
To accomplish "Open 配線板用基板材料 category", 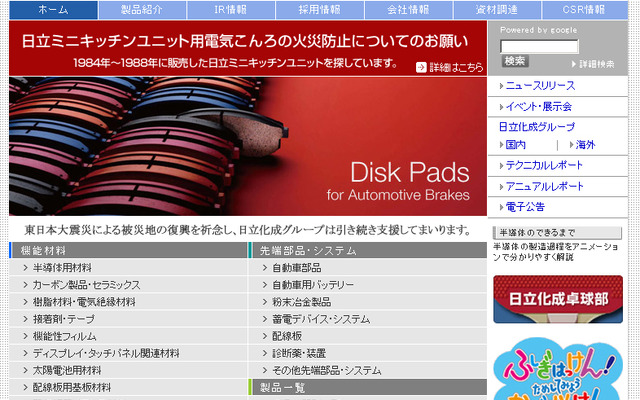I will tap(72, 387).
